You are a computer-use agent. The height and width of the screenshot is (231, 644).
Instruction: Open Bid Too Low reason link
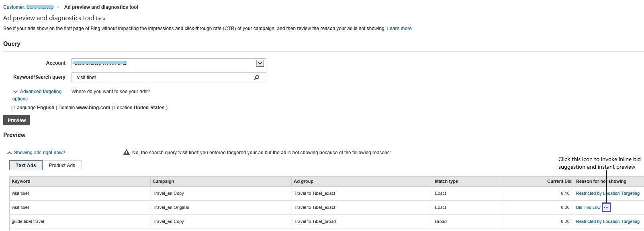(x=588, y=207)
